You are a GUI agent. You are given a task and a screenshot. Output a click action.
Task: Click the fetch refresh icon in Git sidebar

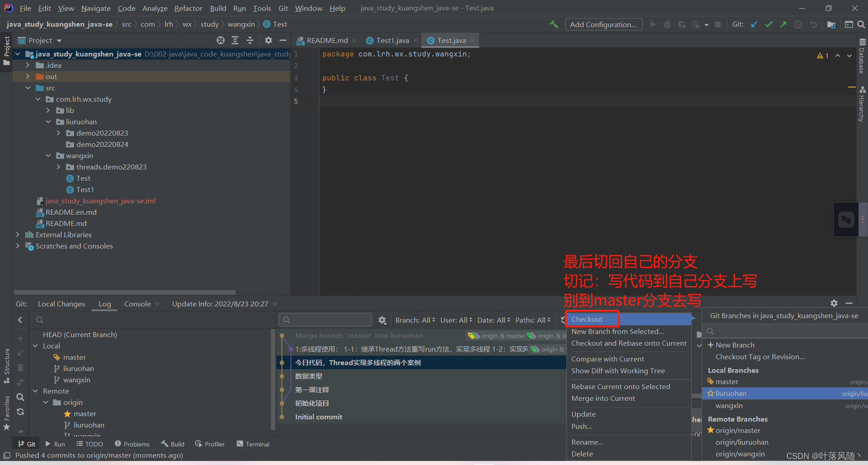point(20,412)
